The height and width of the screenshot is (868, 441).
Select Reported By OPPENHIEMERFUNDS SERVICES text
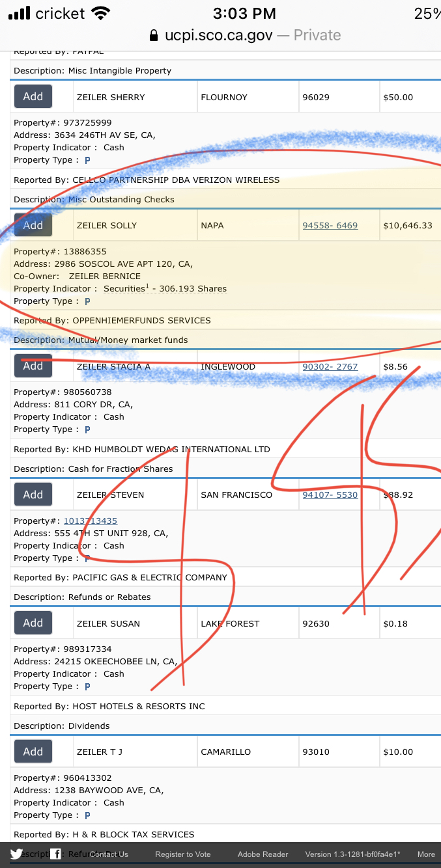click(x=112, y=321)
